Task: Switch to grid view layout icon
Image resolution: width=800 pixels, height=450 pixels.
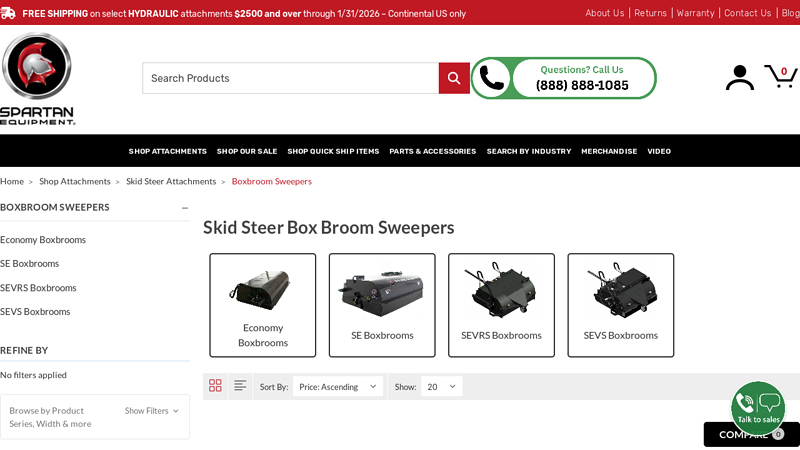Action: click(215, 386)
